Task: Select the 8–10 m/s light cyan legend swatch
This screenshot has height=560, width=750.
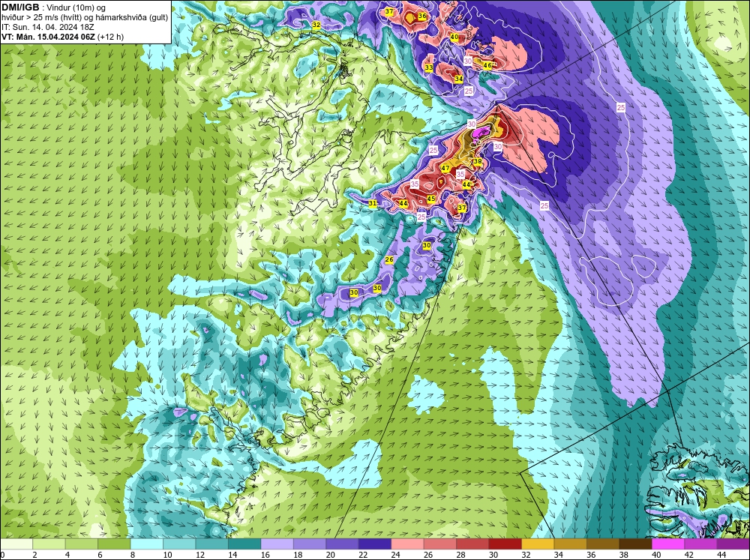Action: (x=147, y=544)
